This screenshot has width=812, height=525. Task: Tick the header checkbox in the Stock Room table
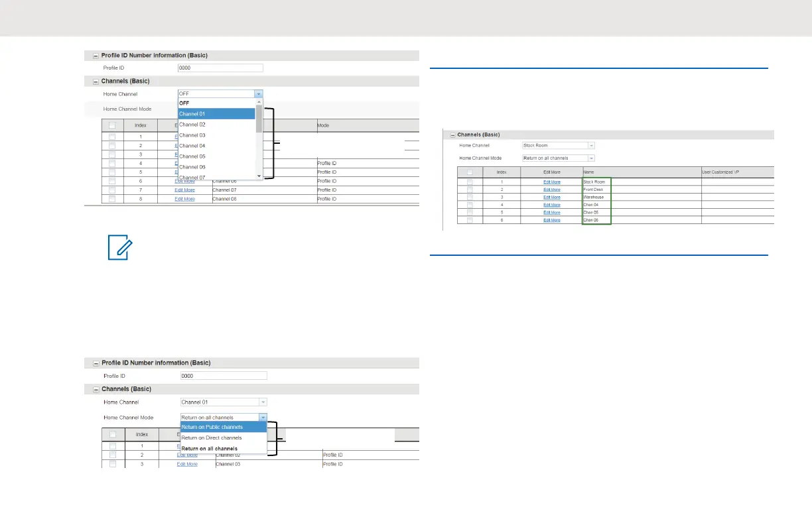pyautogui.click(x=470, y=172)
